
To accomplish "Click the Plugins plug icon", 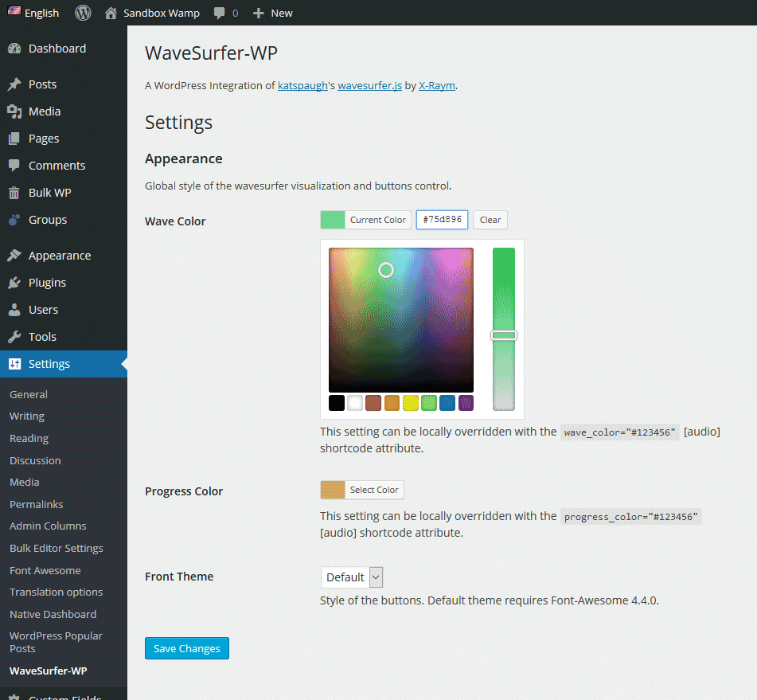I will [x=14, y=283].
